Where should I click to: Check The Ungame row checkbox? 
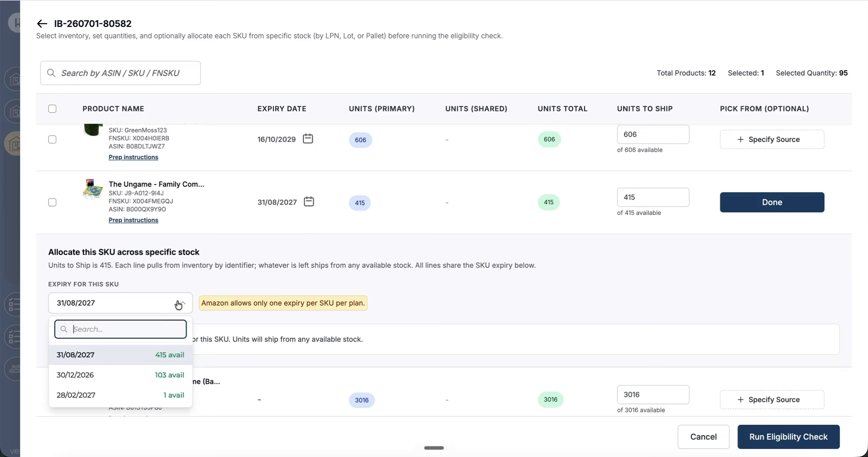(x=52, y=202)
